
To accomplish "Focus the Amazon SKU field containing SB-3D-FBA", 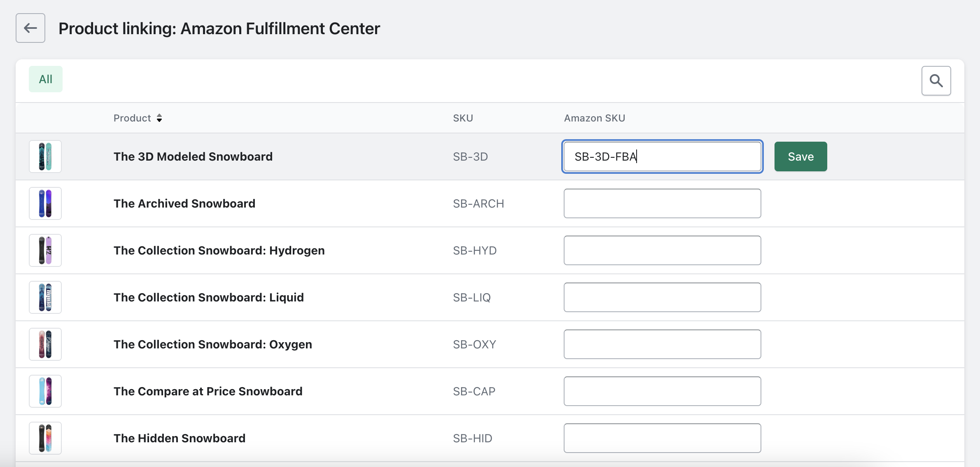I will [x=662, y=156].
